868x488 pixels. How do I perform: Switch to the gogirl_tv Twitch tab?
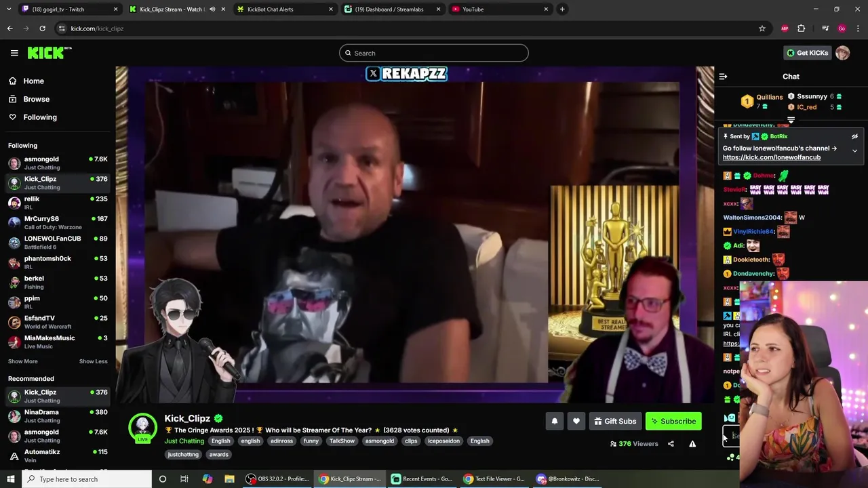pos(68,9)
